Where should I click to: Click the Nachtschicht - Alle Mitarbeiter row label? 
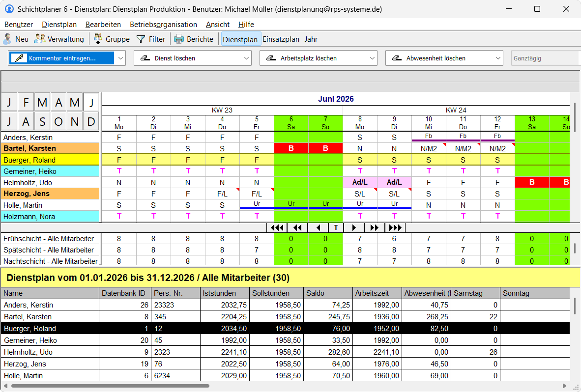point(51,261)
